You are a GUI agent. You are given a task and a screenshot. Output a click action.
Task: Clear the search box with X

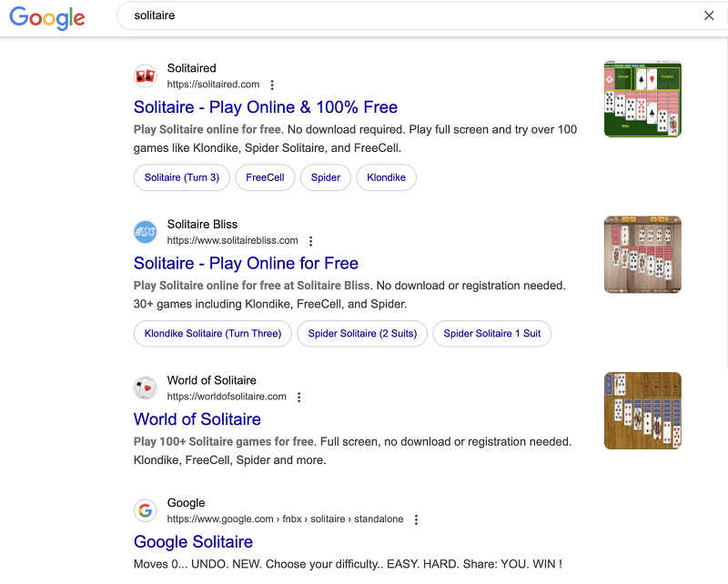pos(709,15)
